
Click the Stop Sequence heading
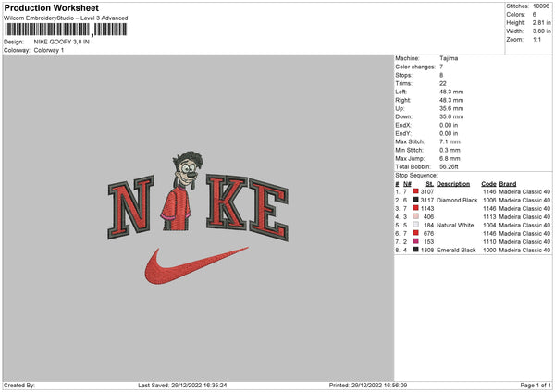point(416,176)
